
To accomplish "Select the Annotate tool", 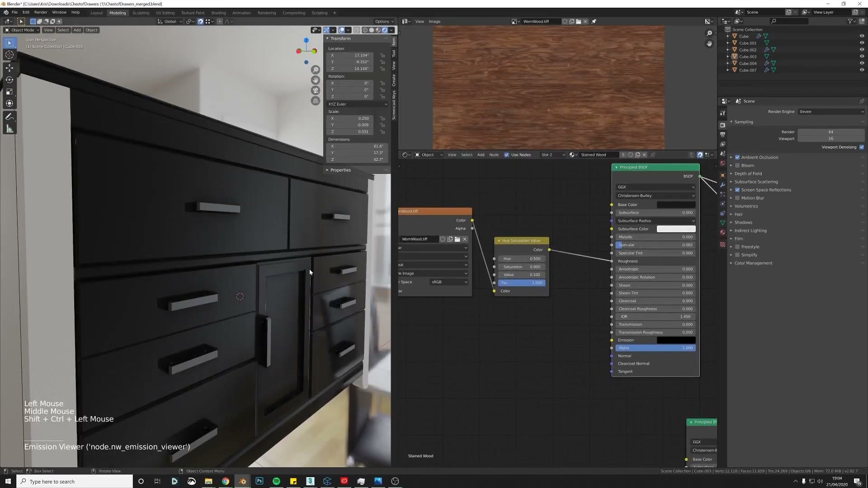I will click(x=9, y=117).
